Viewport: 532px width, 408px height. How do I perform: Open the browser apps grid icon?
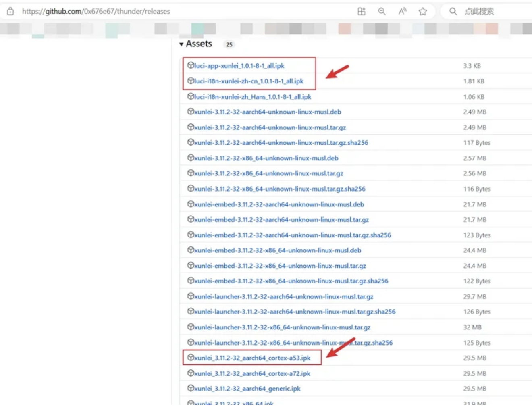[362, 11]
